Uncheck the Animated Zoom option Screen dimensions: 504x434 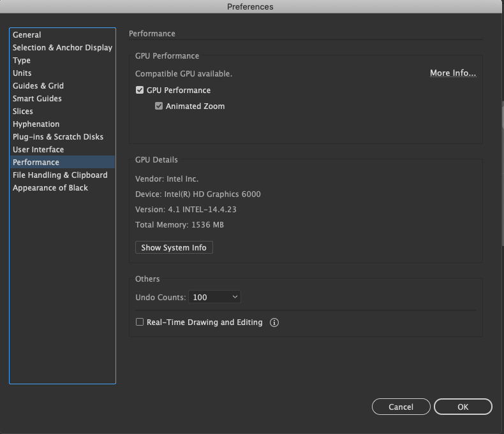(x=159, y=106)
